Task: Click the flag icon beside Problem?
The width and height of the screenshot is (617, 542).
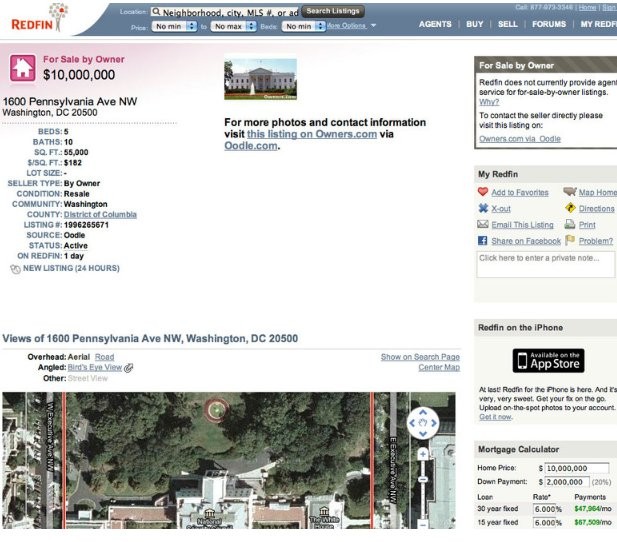Action: point(570,240)
